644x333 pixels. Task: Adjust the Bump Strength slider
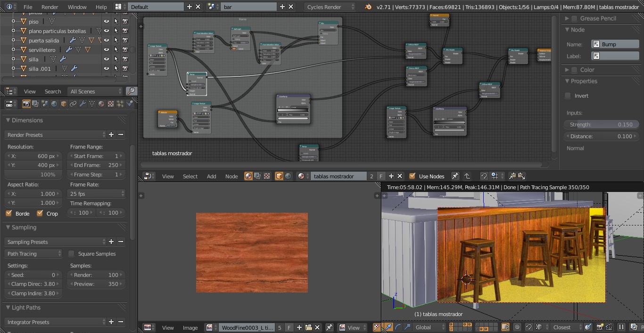tap(601, 125)
